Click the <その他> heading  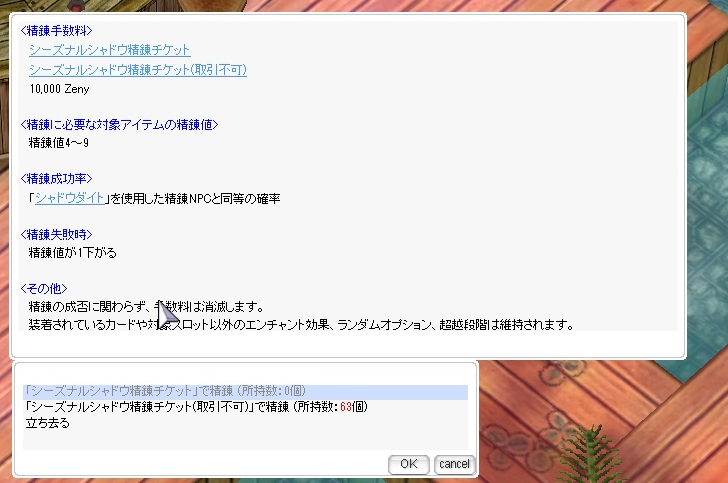point(44,288)
